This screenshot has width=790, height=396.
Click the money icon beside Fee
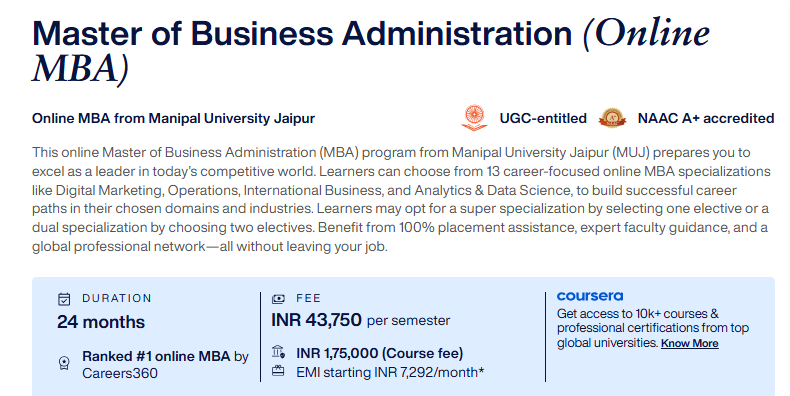coord(278,299)
